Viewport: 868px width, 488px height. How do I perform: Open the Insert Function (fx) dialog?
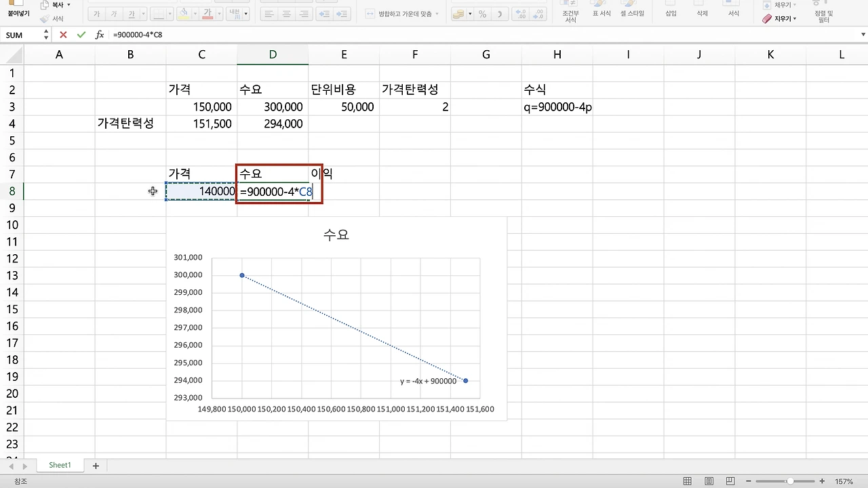tap(100, 35)
